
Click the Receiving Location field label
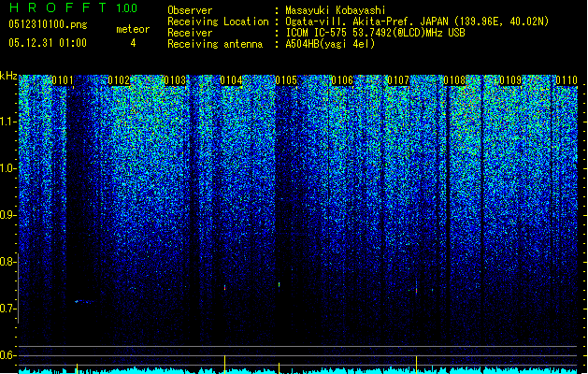(218, 22)
